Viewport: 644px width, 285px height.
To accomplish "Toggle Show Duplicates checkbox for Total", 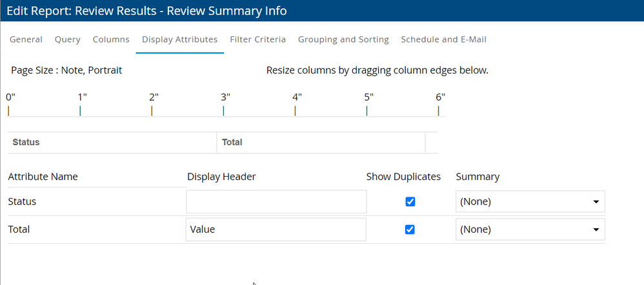I will coord(410,230).
